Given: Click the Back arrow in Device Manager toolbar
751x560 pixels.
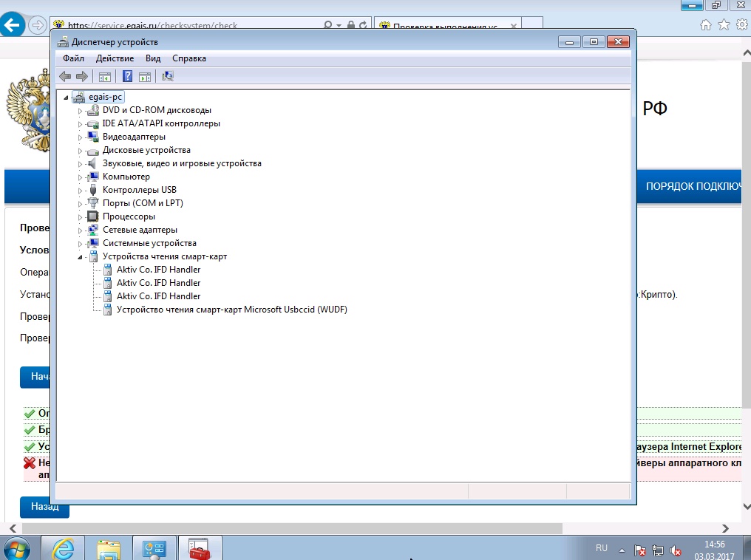Looking at the screenshot, I should point(65,76).
